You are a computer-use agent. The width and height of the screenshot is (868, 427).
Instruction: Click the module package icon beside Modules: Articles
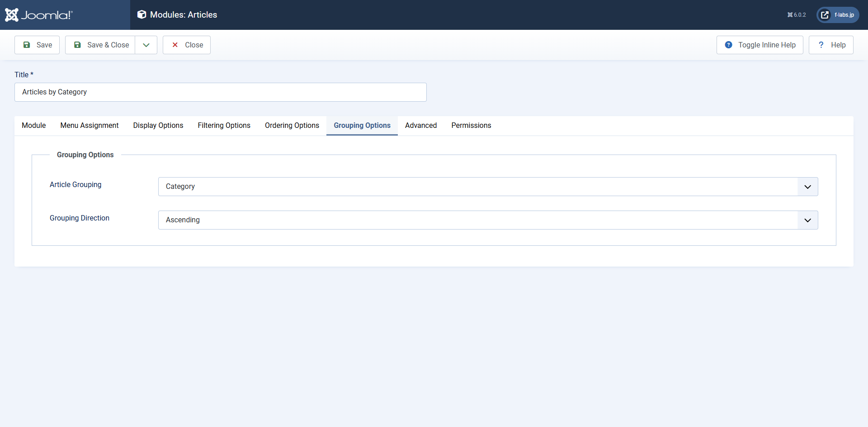tap(142, 14)
